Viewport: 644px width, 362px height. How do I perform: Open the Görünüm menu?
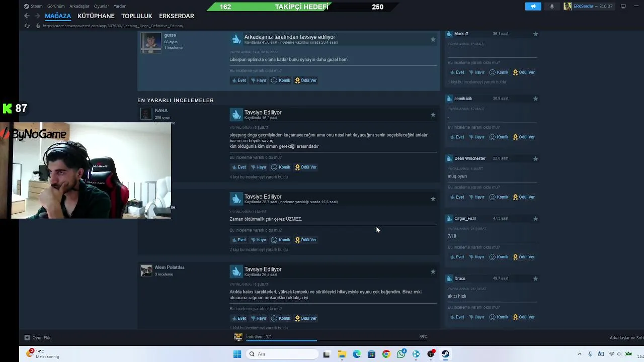point(56,7)
